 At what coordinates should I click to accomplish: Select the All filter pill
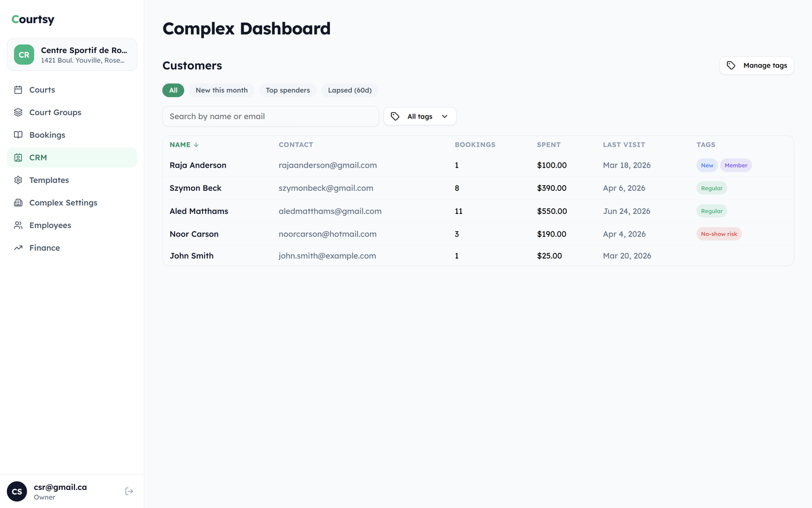pyautogui.click(x=173, y=90)
